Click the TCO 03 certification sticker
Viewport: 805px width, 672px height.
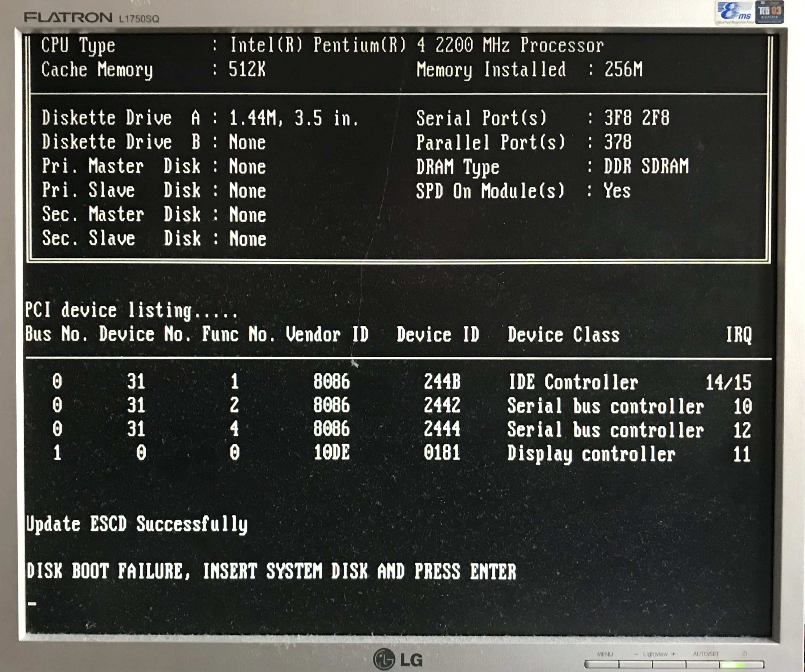tap(769, 13)
